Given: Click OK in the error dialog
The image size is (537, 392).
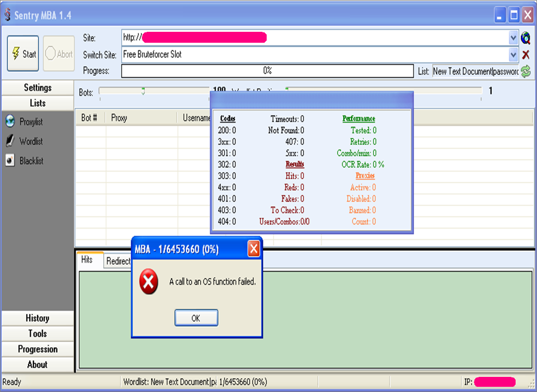Looking at the screenshot, I should 196,318.
